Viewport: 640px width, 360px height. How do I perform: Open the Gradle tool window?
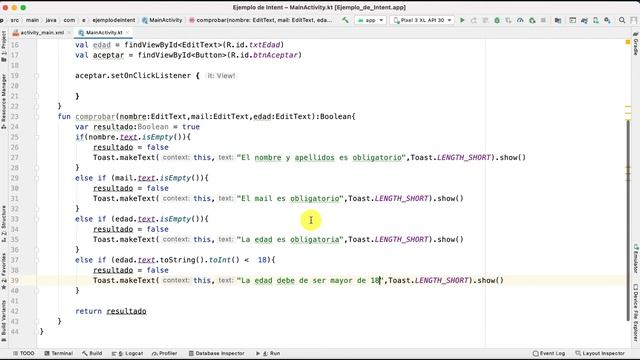click(636, 43)
